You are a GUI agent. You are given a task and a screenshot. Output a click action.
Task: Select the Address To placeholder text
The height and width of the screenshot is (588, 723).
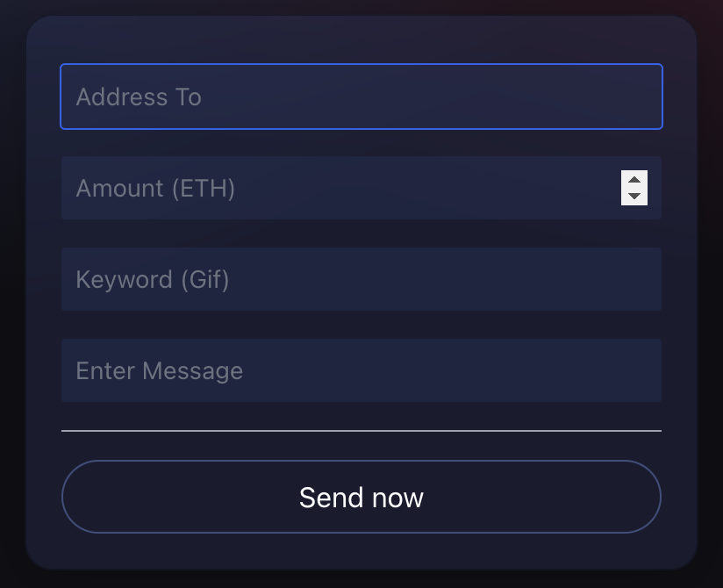click(x=139, y=97)
